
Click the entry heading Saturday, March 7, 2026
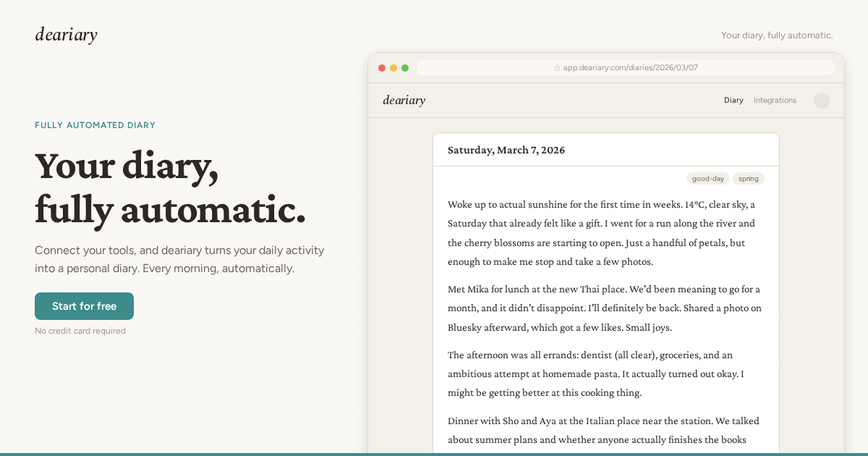click(506, 150)
